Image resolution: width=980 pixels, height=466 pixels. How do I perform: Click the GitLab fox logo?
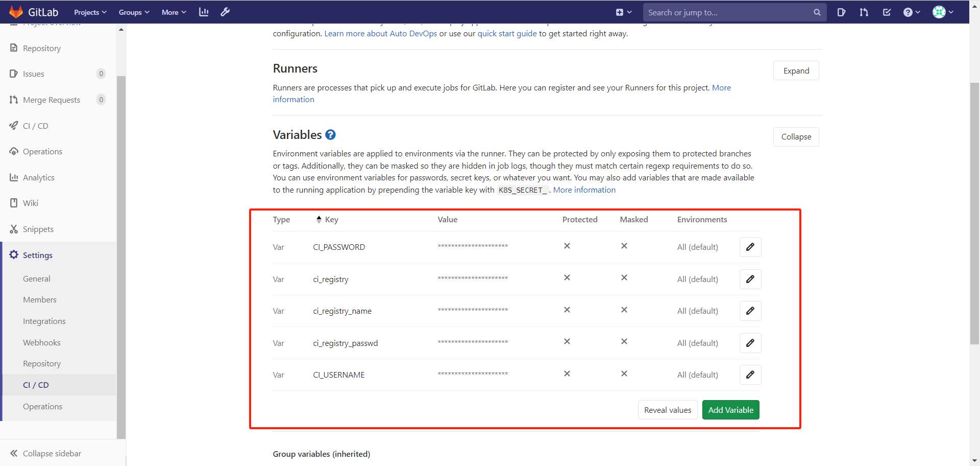point(16,11)
